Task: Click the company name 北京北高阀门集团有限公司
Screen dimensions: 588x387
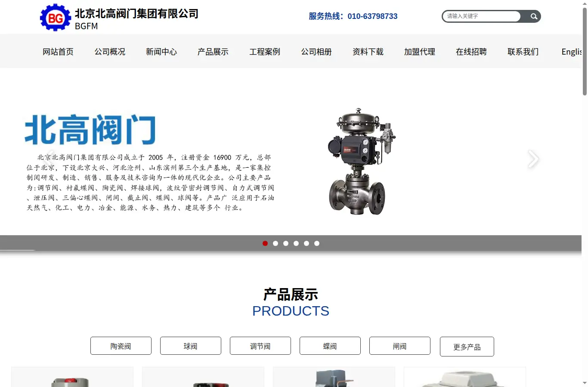Action: click(x=136, y=13)
